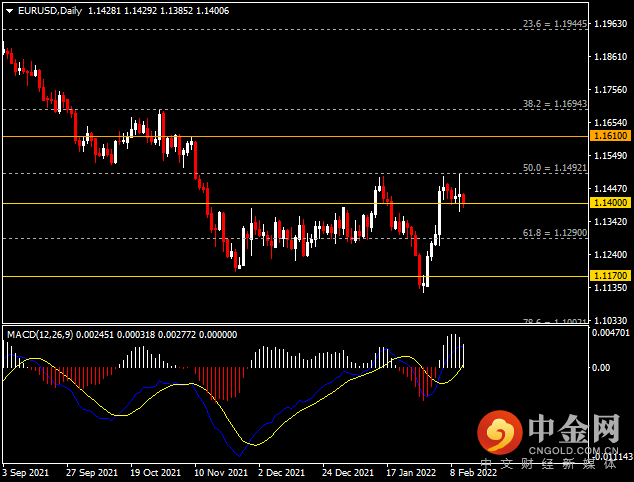Screen dimensions: 634x482
Task: Click the 24 Dec 2021 date marker
Action: point(348,473)
